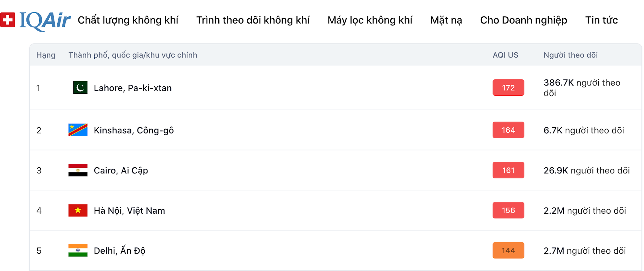Image resolution: width=644 pixels, height=271 pixels.
Task: Open Máy lọc không khí menu
Action: (370, 20)
